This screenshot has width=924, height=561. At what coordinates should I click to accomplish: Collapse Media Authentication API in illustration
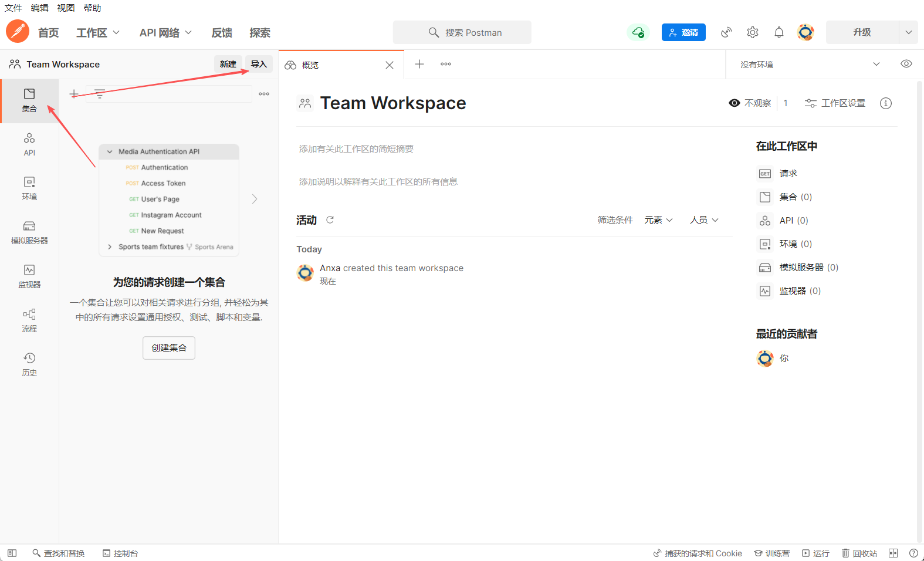tap(110, 151)
